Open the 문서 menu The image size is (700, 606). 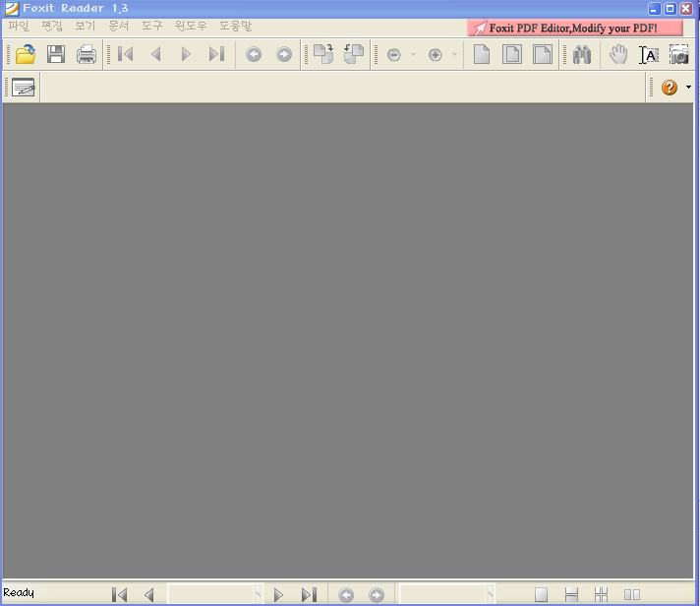[119, 26]
